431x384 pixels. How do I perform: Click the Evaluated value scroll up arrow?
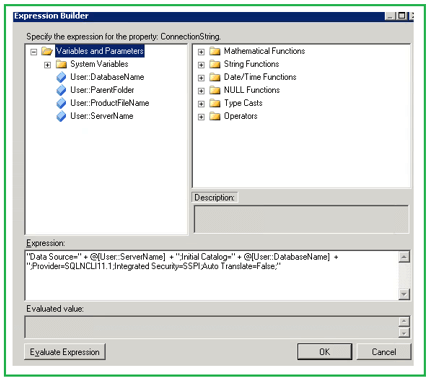tap(404, 321)
